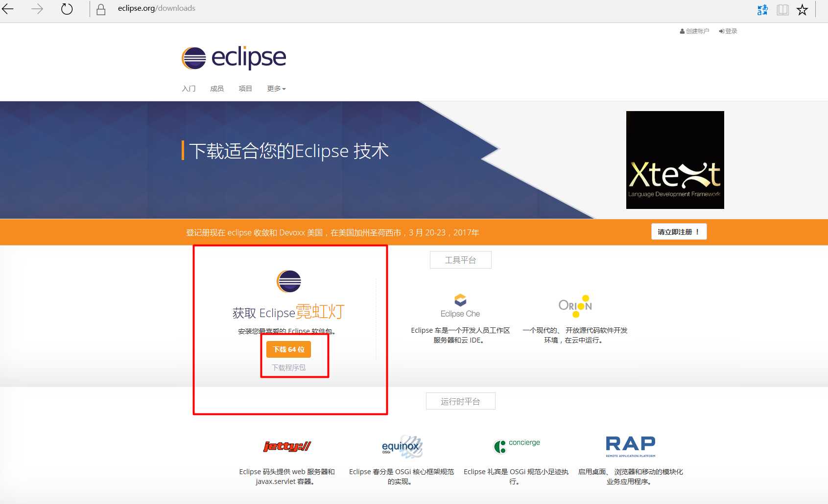Click the Xtext banner advertisement
The height and width of the screenshot is (504, 828).
point(675,160)
